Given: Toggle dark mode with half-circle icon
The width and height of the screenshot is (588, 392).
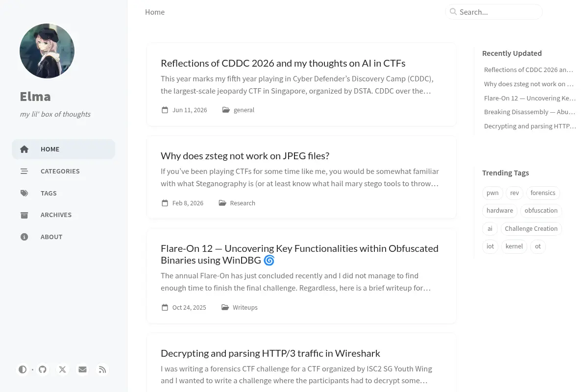Looking at the screenshot, I should (23, 369).
